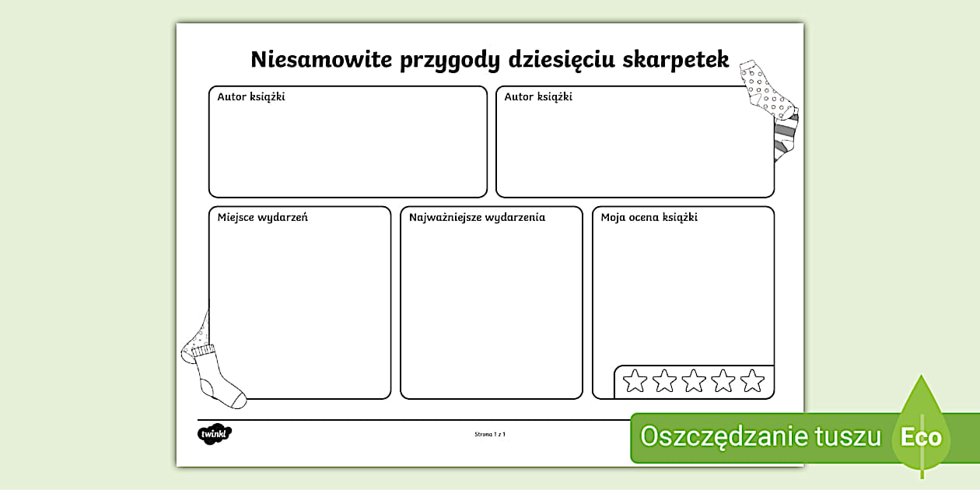Pick the fourth rating star
Screen dimensions: 980x490
click(723, 381)
